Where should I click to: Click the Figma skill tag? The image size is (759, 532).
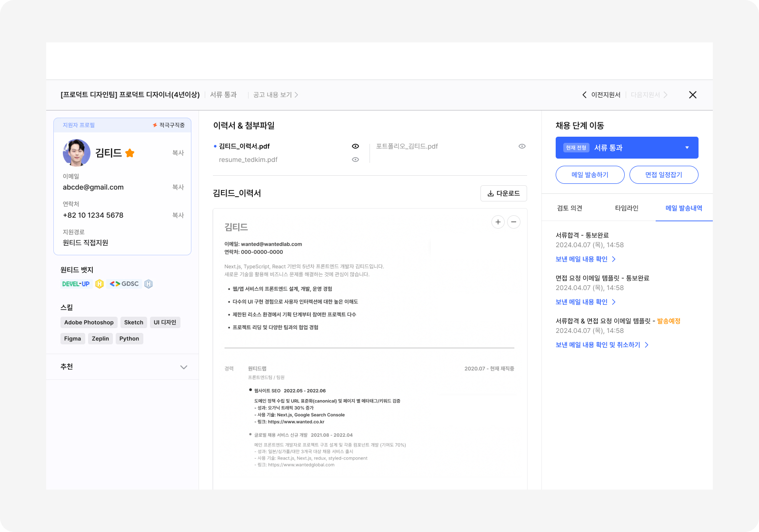click(72, 339)
